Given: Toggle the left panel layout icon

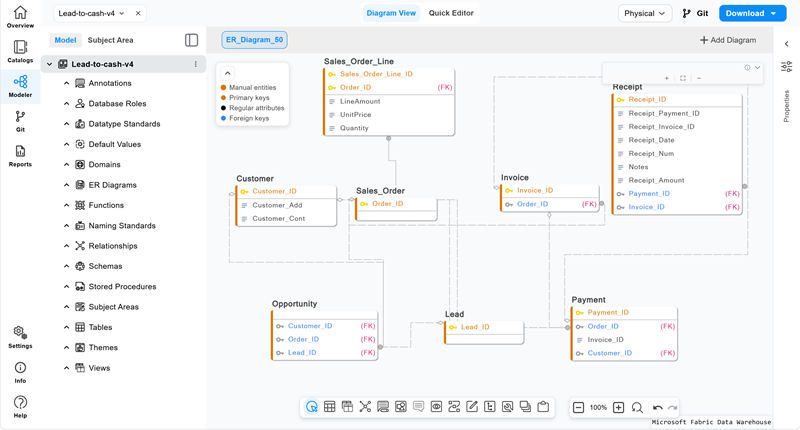Looking at the screenshot, I should point(191,40).
